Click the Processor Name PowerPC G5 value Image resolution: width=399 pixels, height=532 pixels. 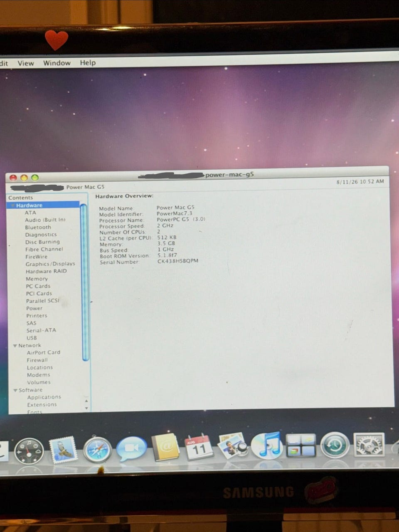(x=181, y=219)
